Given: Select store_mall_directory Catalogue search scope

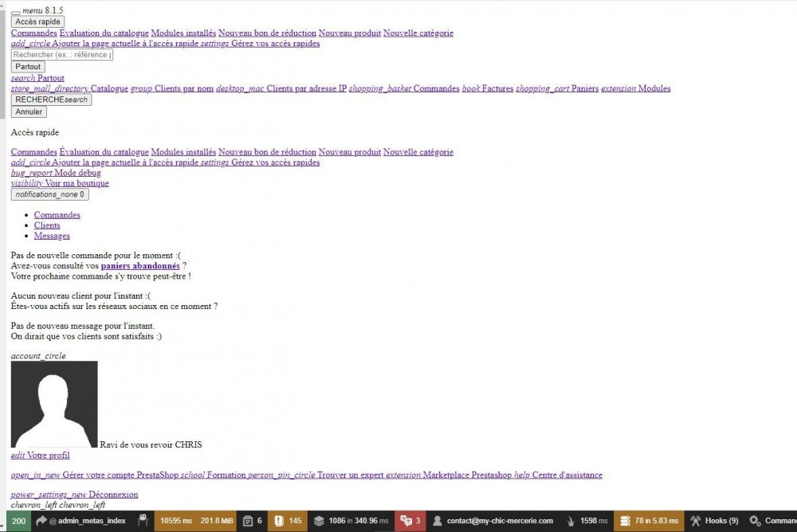Looking at the screenshot, I should click(x=69, y=88).
